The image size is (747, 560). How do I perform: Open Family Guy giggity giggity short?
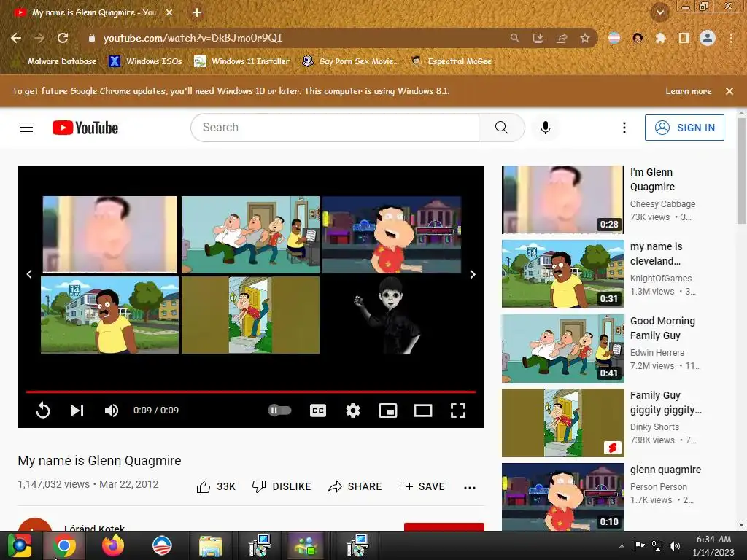coord(562,422)
